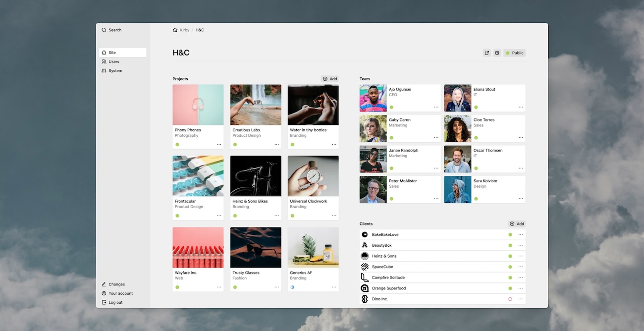Open the Universal Clockwork project thumbnail

[313, 176]
